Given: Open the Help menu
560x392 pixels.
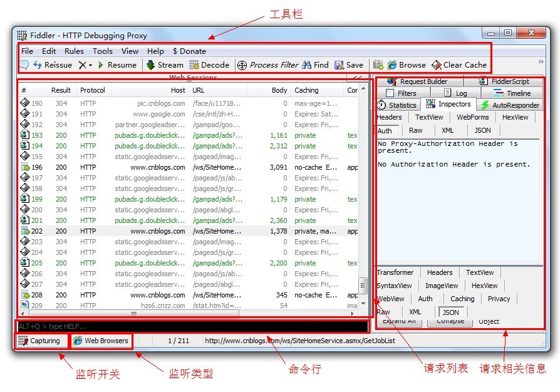Looking at the screenshot, I should tap(155, 51).
